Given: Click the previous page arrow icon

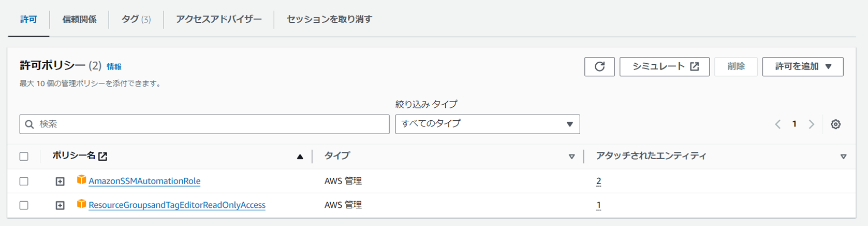Looking at the screenshot, I should point(777,124).
